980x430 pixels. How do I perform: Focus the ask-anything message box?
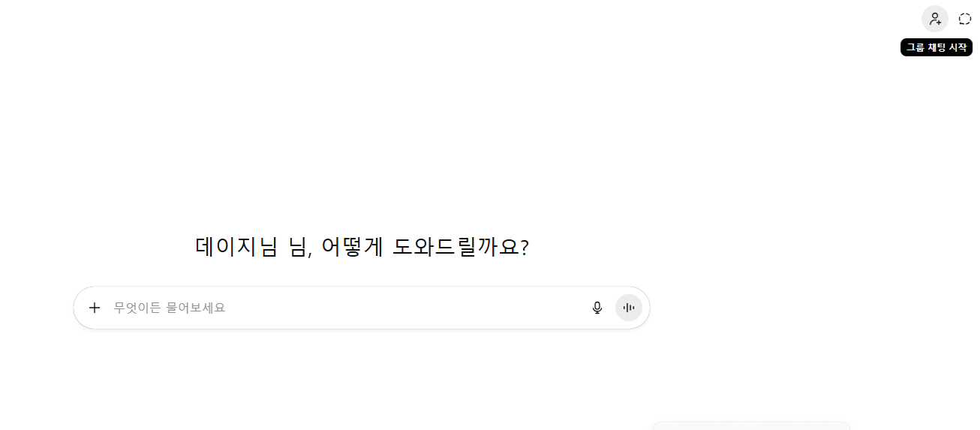[x=345, y=308]
